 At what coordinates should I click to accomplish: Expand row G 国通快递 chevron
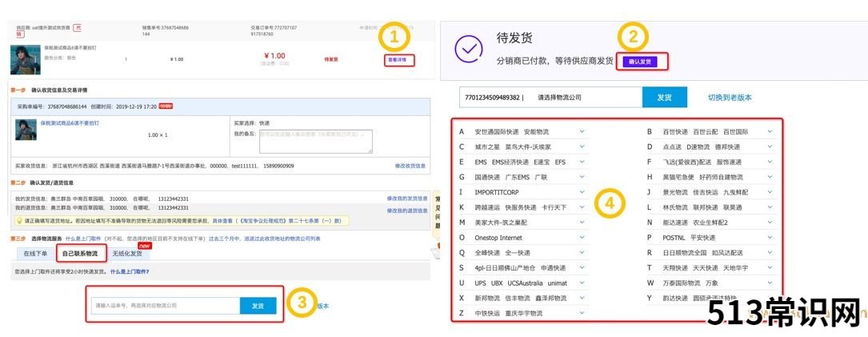coord(582,177)
